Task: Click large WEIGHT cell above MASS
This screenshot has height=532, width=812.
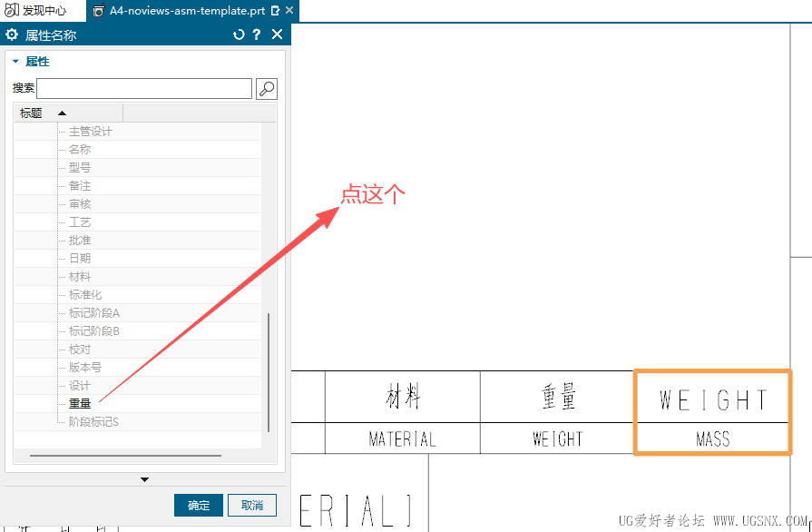Action: (713, 399)
